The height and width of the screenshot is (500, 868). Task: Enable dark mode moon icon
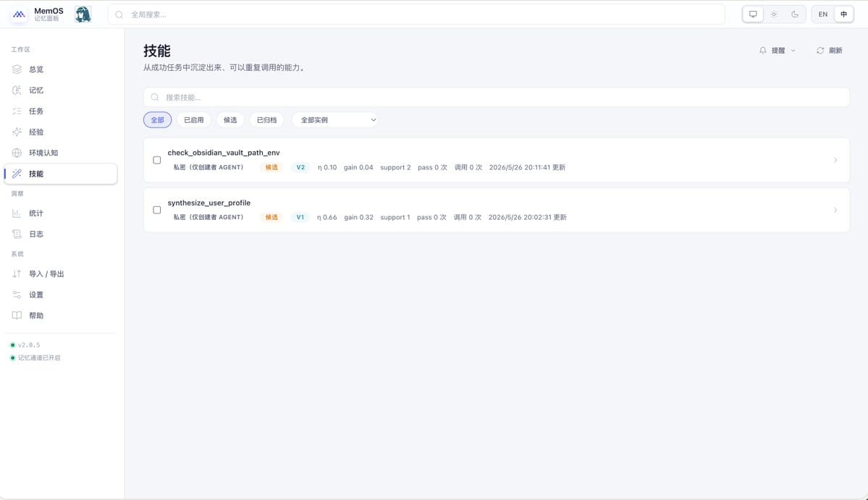click(795, 14)
